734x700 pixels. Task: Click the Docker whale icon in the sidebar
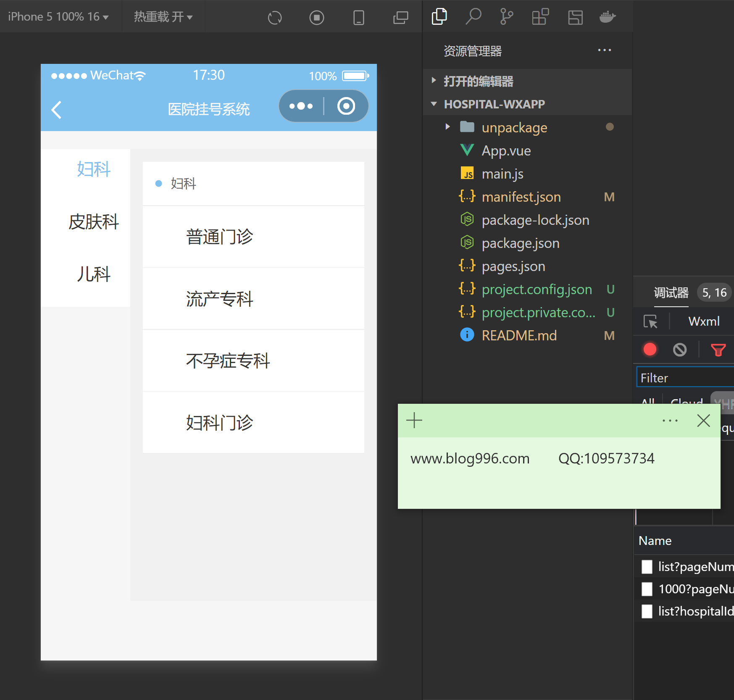(608, 17)
